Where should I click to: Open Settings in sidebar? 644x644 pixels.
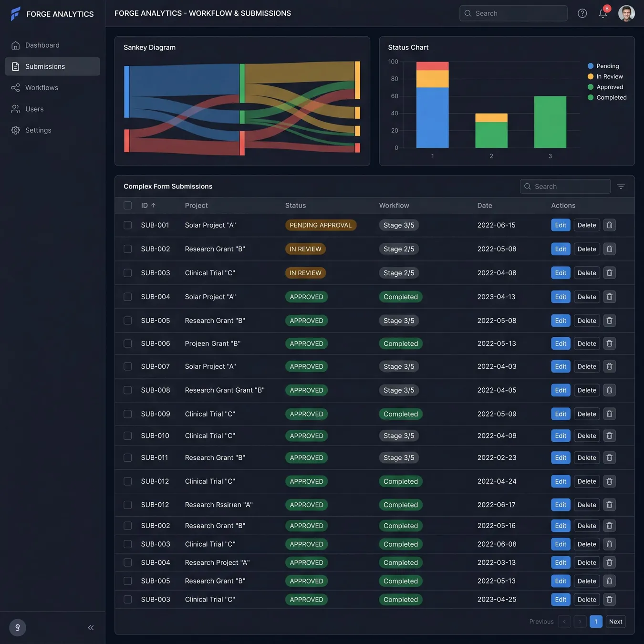[x=52, y=130]
